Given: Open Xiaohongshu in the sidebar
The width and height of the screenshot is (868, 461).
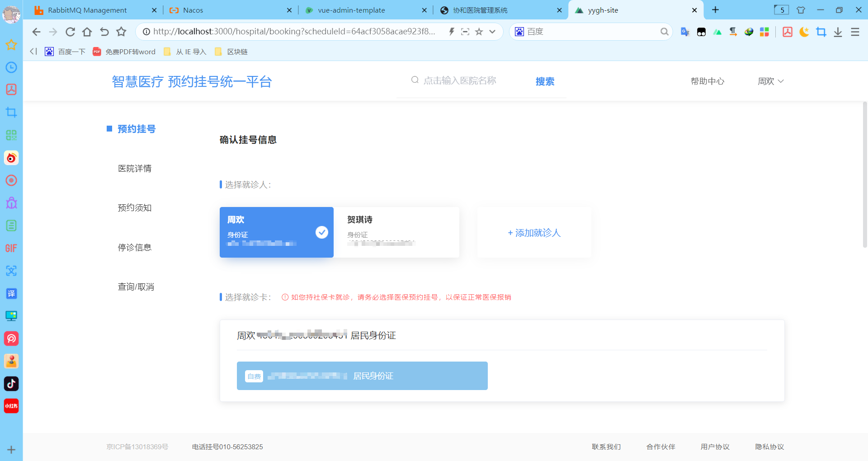Looking at the screenshot, I should tap(11, 405).
